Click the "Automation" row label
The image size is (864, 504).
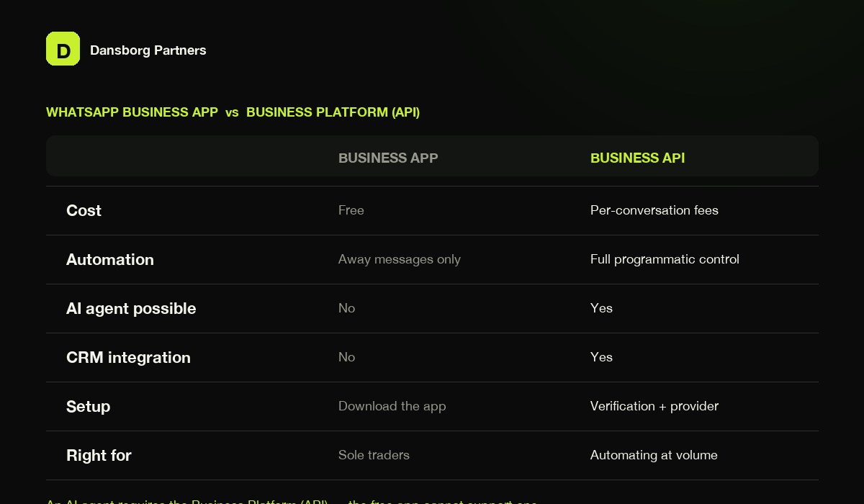click(x=110, y=259)
